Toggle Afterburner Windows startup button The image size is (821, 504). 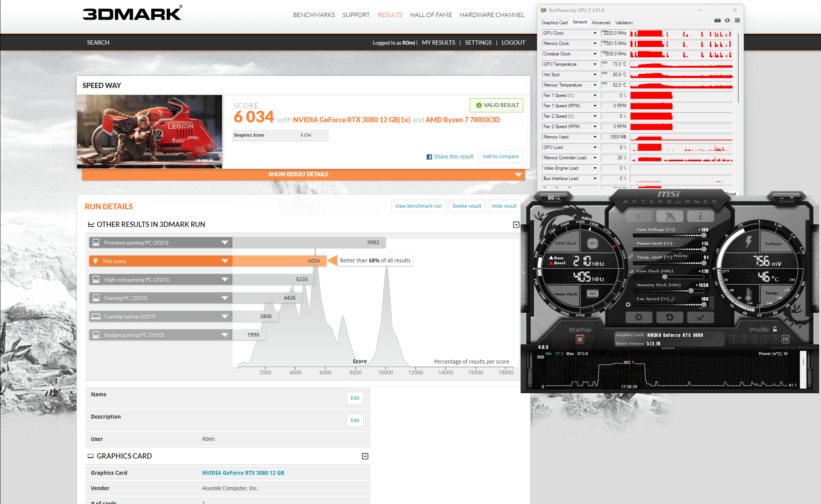coord(580,339)
